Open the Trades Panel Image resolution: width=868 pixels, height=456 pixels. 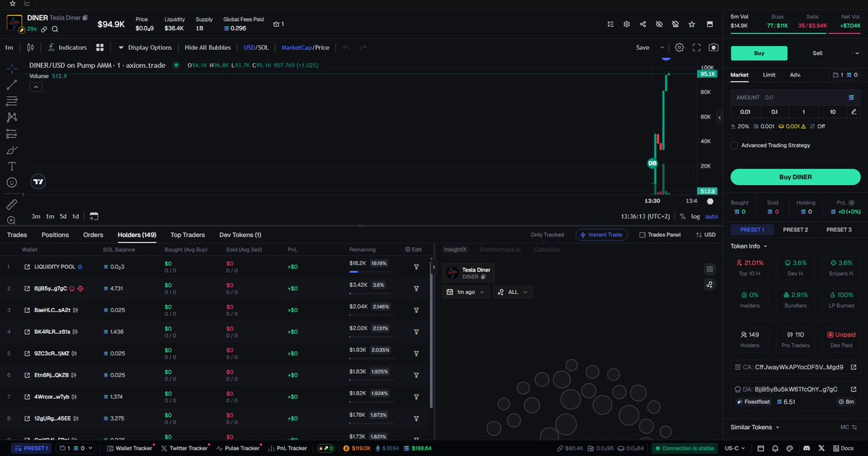tap(660, 235)
